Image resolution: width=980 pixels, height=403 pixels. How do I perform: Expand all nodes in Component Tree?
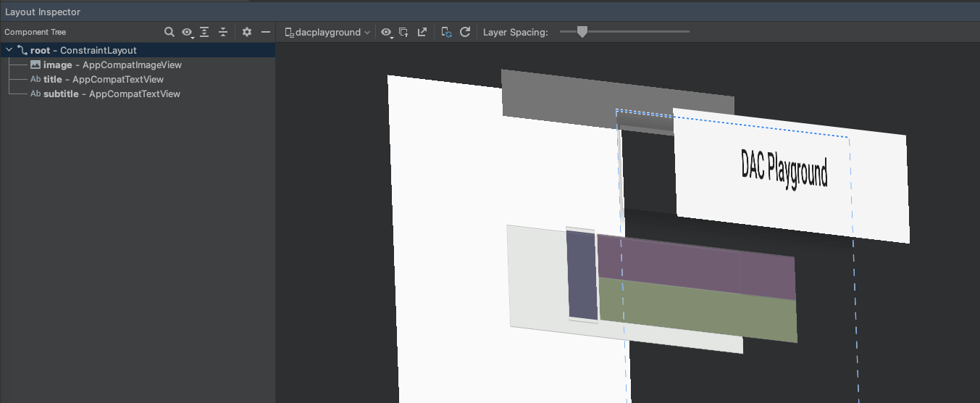(x=205, y=32)
